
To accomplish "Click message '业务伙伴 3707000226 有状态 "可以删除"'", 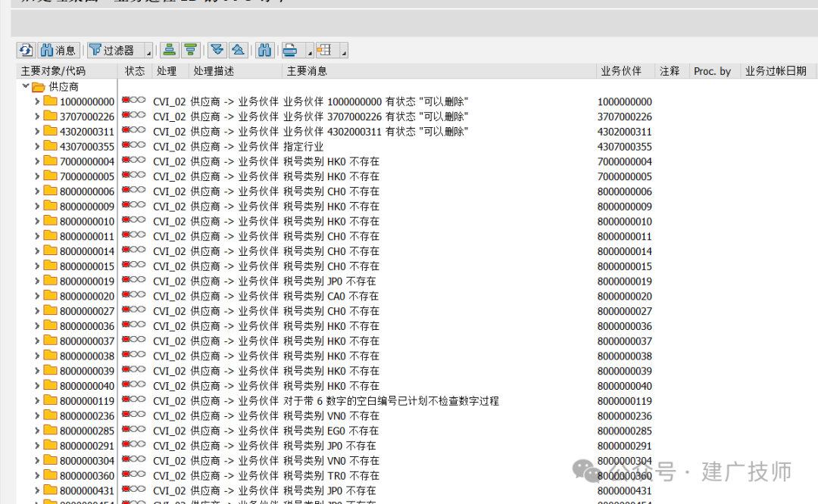I will (x=376, y=117).
